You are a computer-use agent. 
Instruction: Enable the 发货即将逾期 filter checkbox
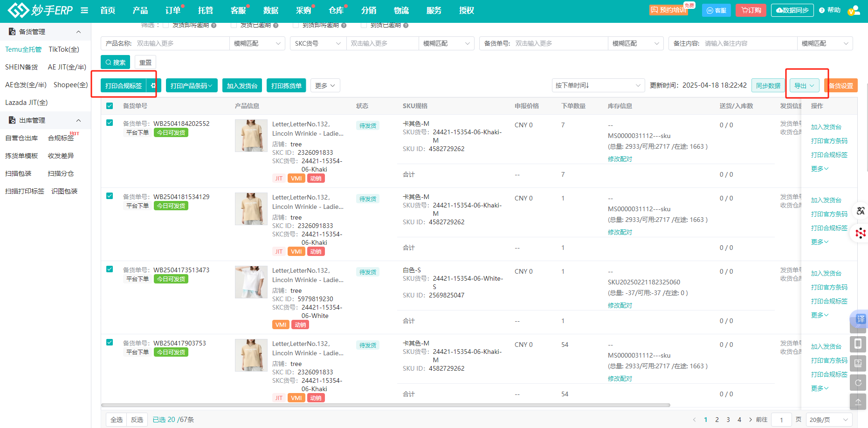pos(165,25)
